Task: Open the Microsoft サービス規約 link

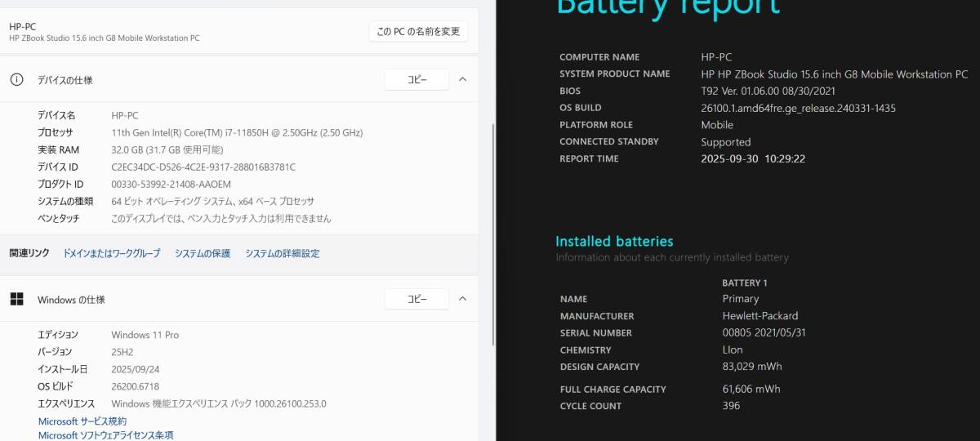Action: tap(82, 421)
